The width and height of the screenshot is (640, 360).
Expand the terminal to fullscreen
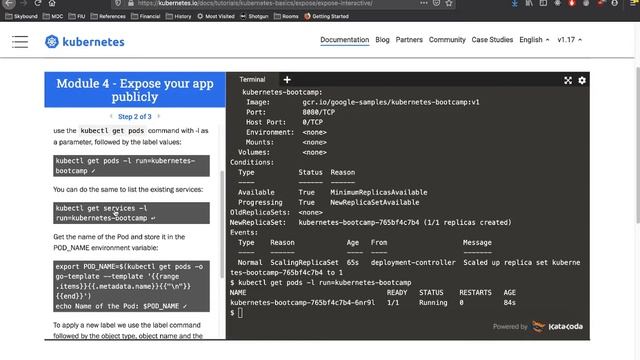(x=568, y=80)
